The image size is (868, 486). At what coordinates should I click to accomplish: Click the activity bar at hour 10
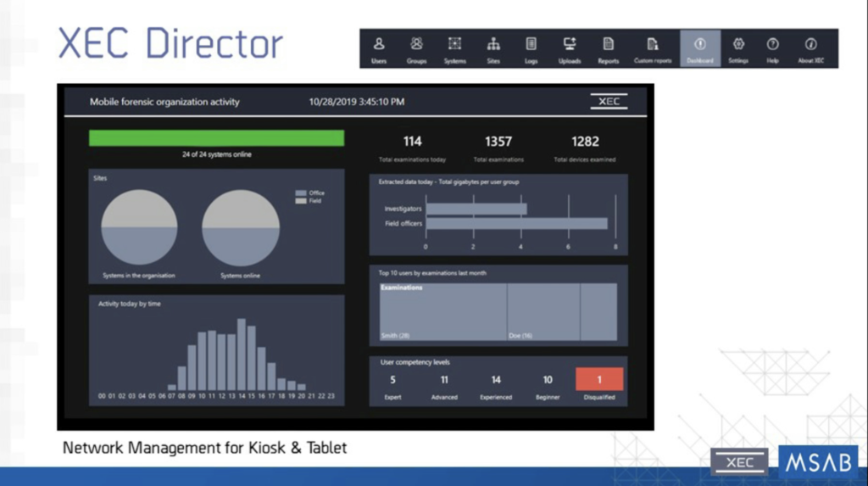(202, 361)
